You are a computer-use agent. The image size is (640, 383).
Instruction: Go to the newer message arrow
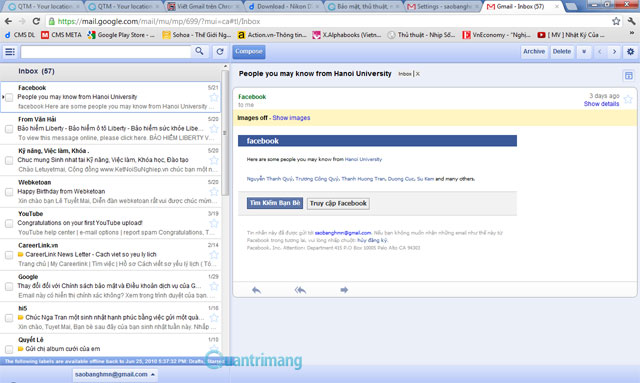(x=600, y=52)
